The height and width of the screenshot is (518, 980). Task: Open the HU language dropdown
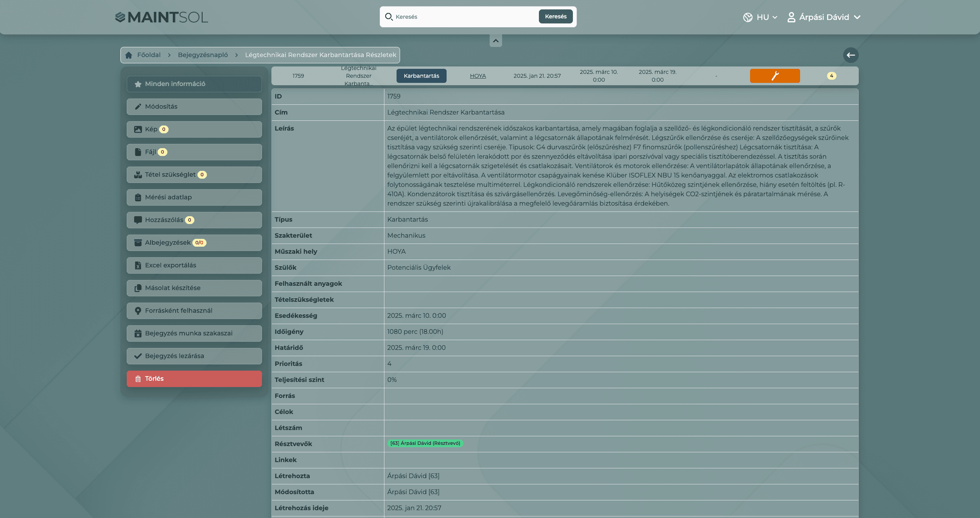click(x=766, y=17)
